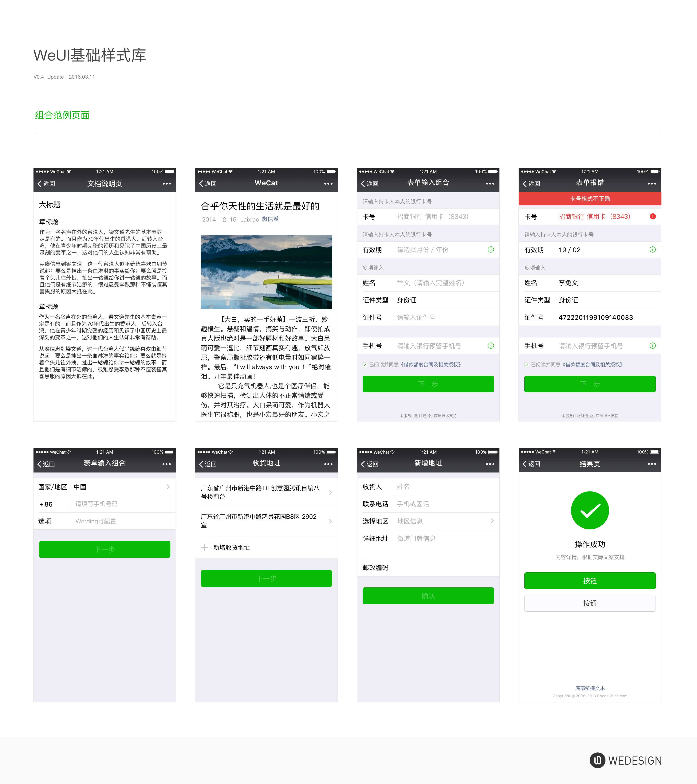Toggle 已阅读并同意 checkbox on 表单报错 screen

[527, 365]
